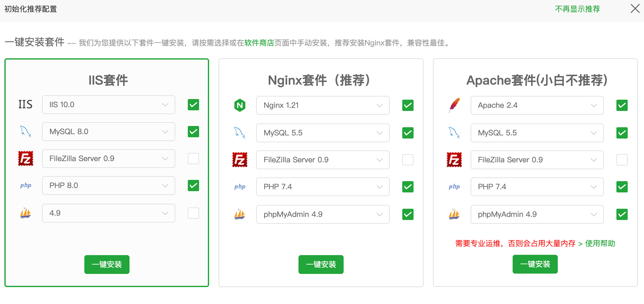Click the red 需要专业运维 warning text
The image size is (644, 304).
click(515, 244)
